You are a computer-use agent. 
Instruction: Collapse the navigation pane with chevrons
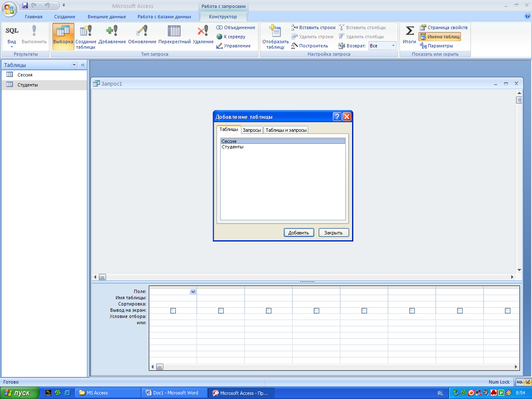[83, 65]
